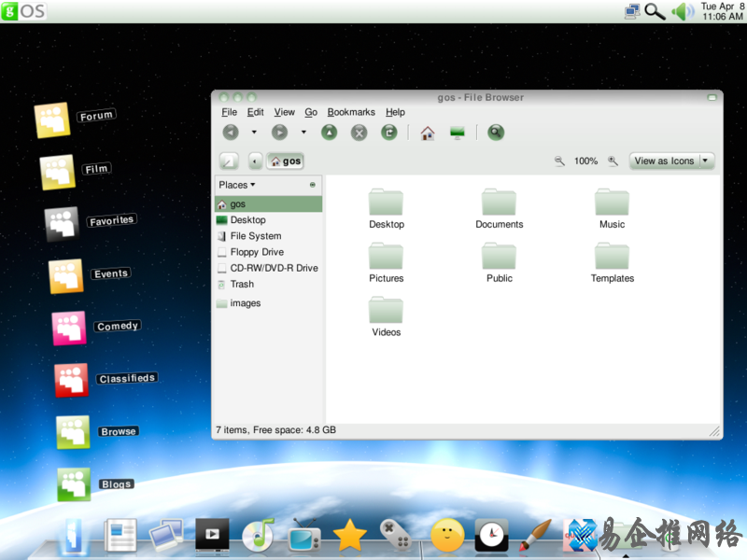Open the Places sidebar dropdown
The width and height of the screenshot is (747, 560).
(237, 185)
